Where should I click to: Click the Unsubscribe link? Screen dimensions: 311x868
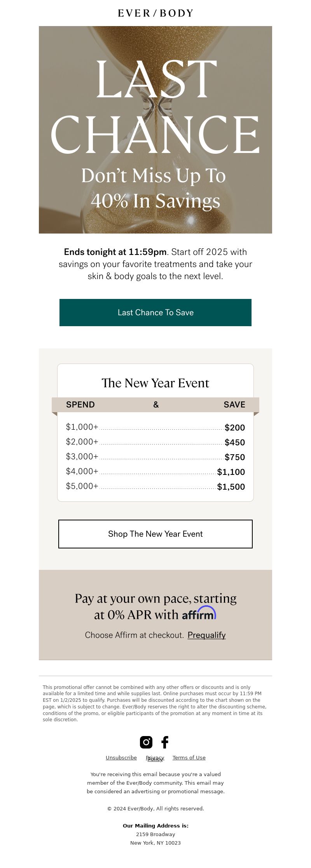(121, 757)
